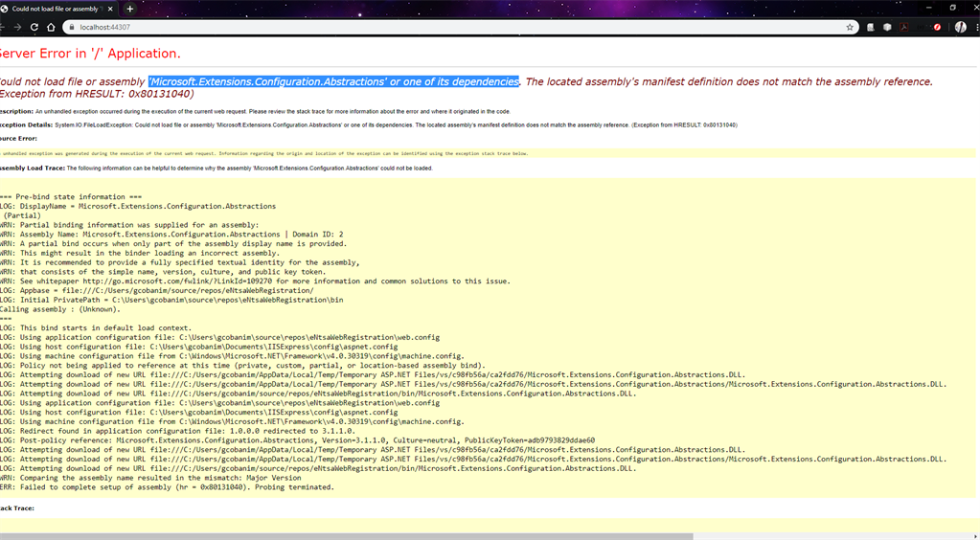
Task: Click the 'Stack Trace:' label
Action: (x=17, y=508)
